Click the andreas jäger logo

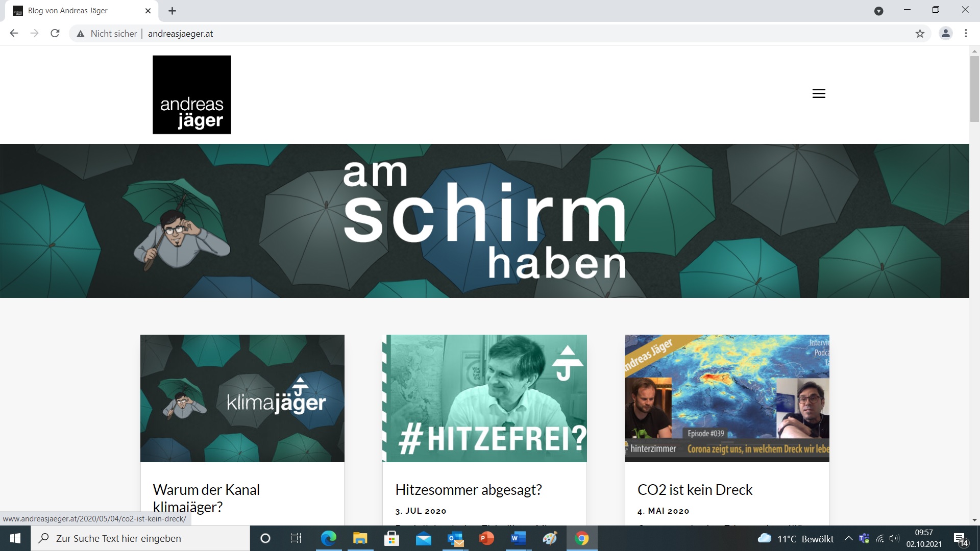[191, 95]
